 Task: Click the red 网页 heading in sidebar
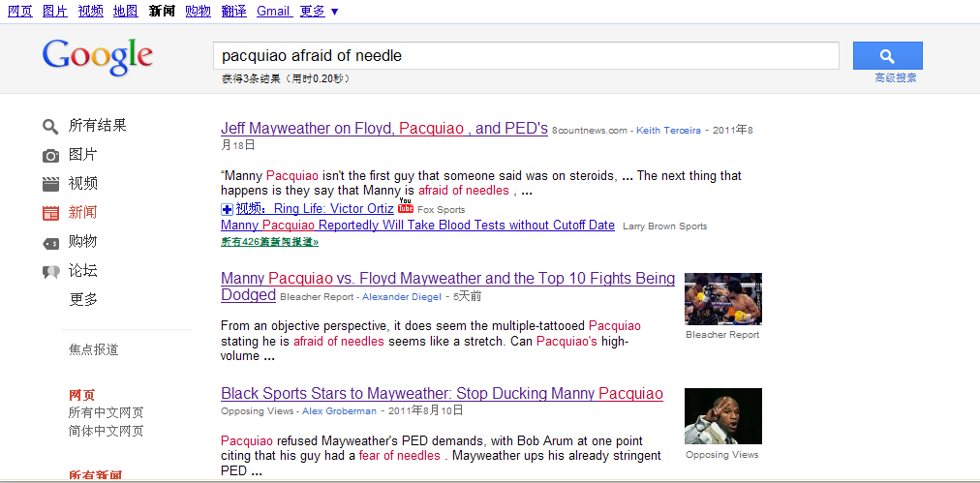pyautogui.click(x=82, y=395)
